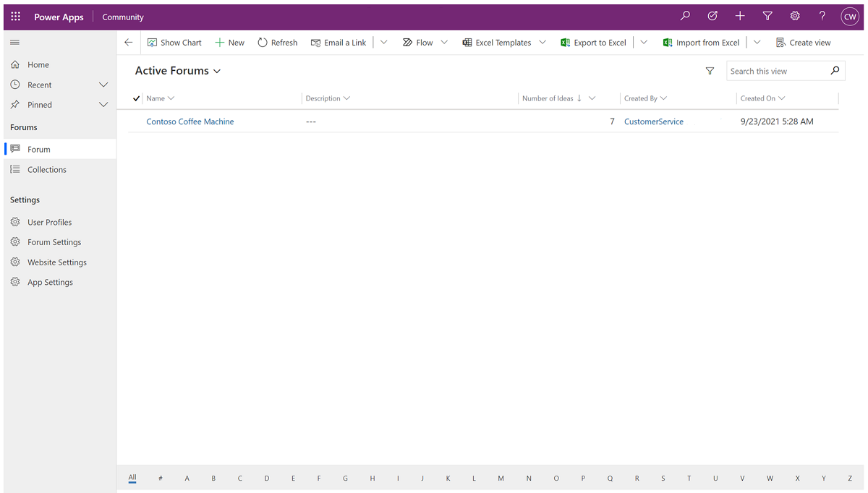Viewport: 868px width, 493px height.
Task: Toggle the select-all checkmark in the grid header
Action: [137, 98]
